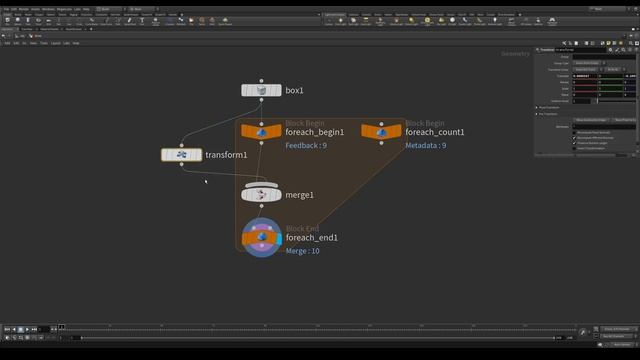Add a Spot Light from shelf
This screenshot has height=360, width=640.
(353, 21)
